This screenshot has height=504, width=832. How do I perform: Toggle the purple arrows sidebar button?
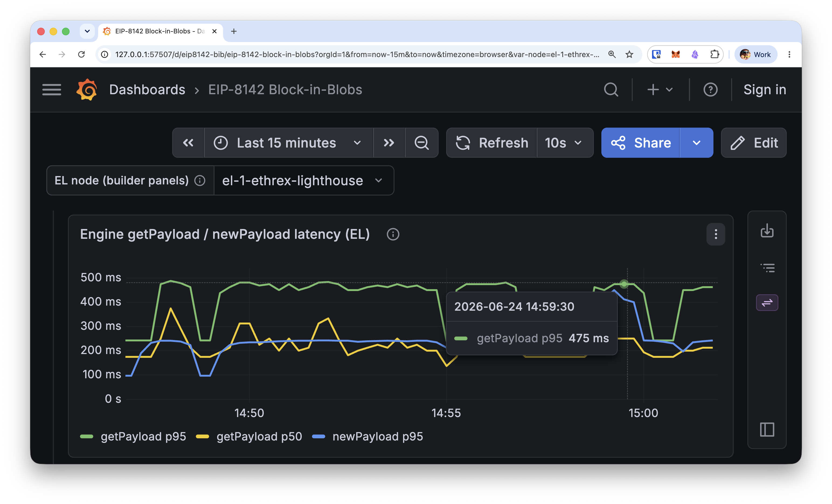767,303
